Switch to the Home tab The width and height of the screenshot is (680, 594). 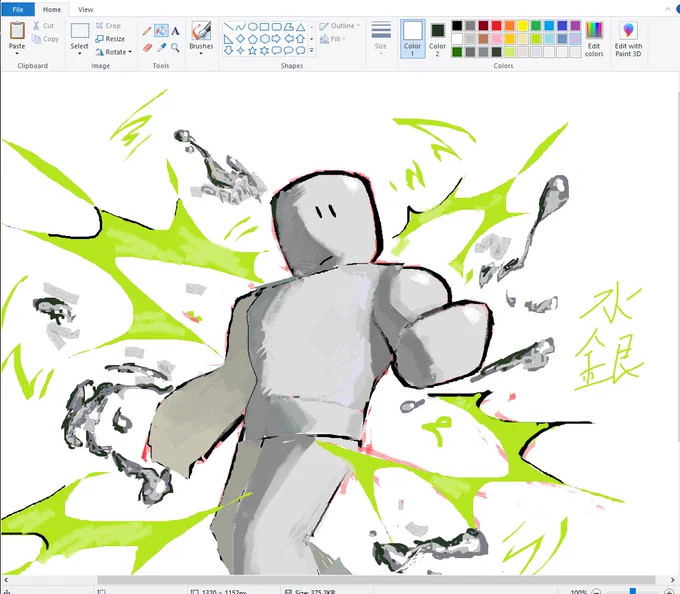(x=52, y=9)
